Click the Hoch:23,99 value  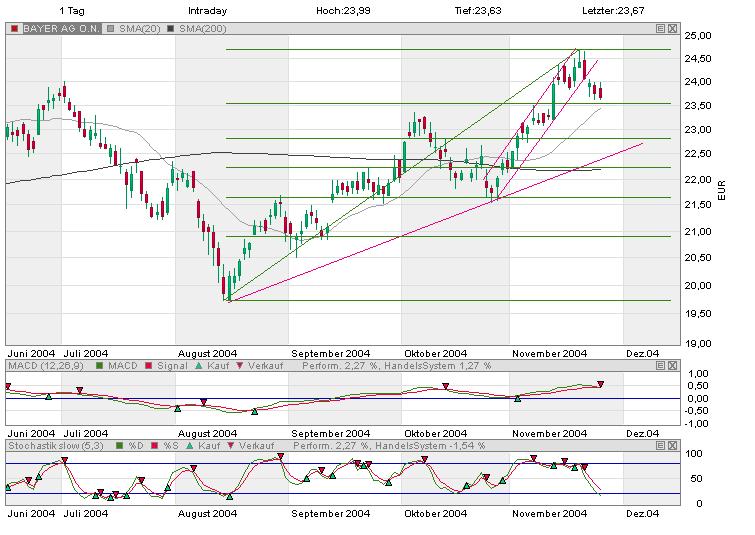[x=343, y=11]
